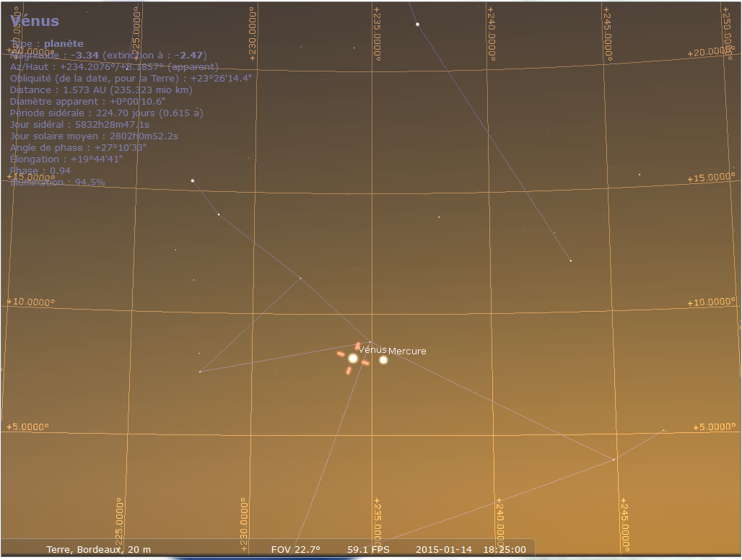Click the time 18:25:00 in status bar

[504, 549]
